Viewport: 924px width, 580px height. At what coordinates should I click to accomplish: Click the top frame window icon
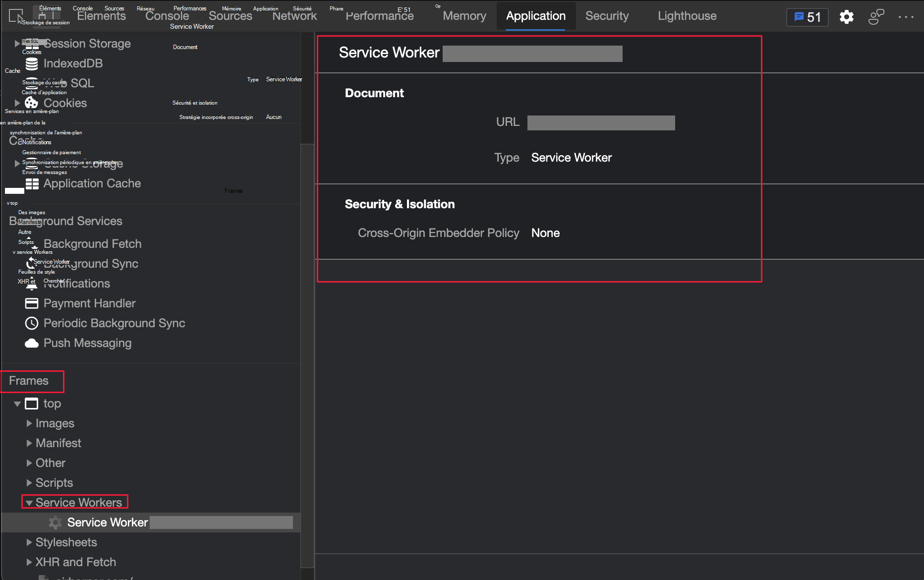(x=32, y=404)
